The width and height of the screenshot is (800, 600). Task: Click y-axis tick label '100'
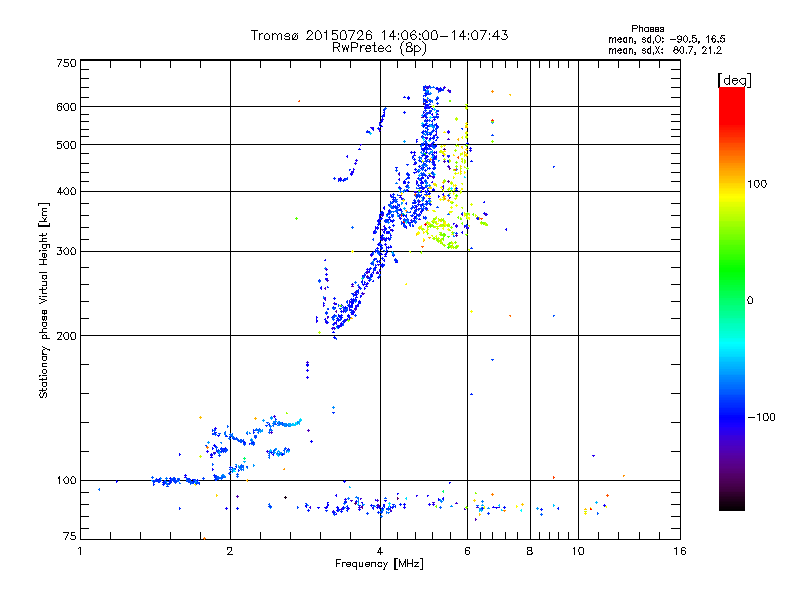[66, 480]
